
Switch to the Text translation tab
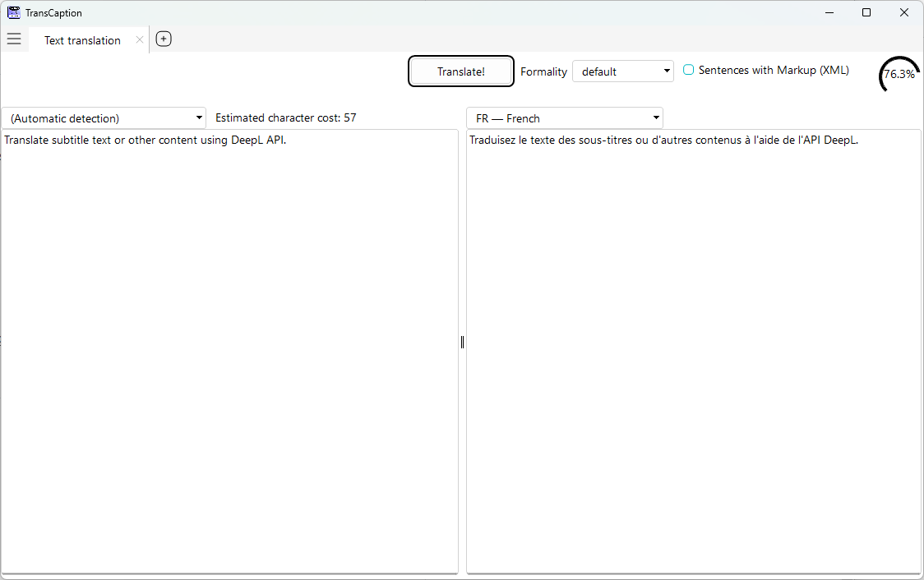81,39
